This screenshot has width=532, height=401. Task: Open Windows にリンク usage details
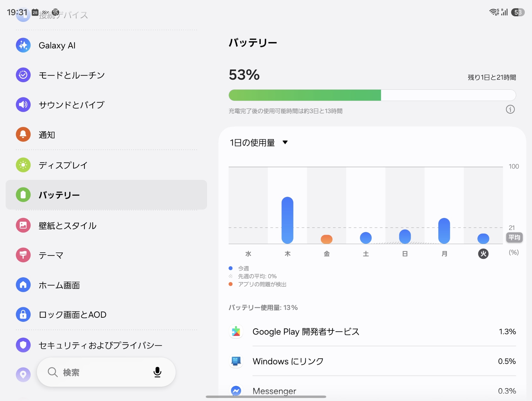pyautogui.click(x=372, y=361)
